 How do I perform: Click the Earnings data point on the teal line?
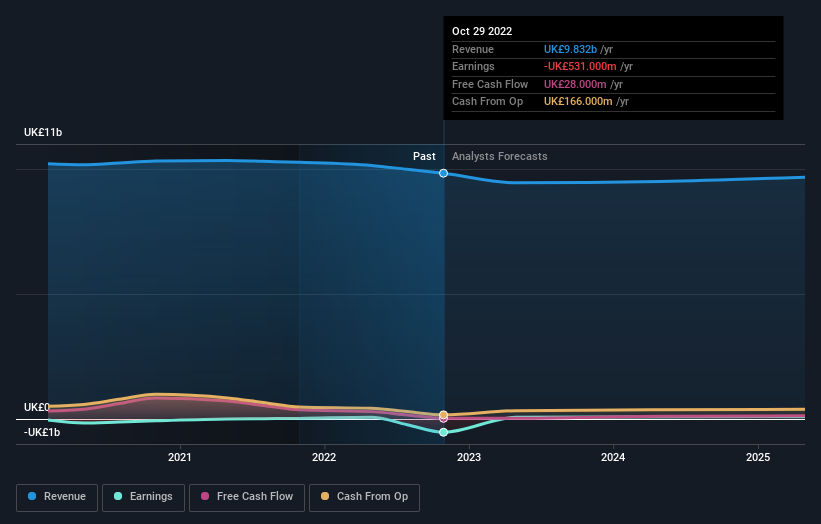click(443, 432)
